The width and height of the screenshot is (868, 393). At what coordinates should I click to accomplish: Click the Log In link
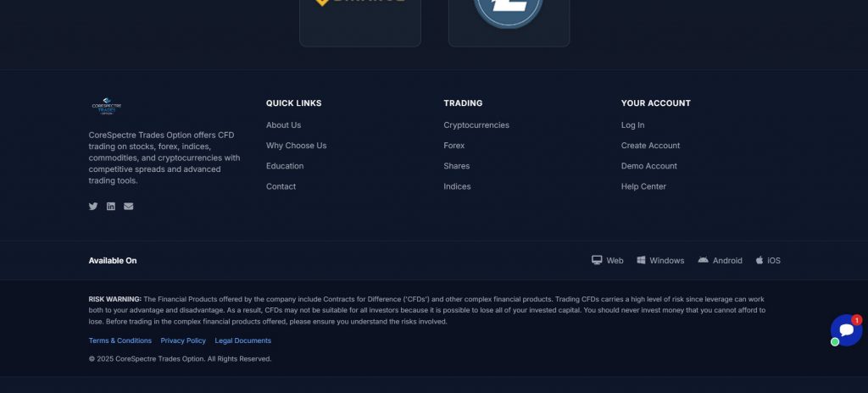(632, 125)
